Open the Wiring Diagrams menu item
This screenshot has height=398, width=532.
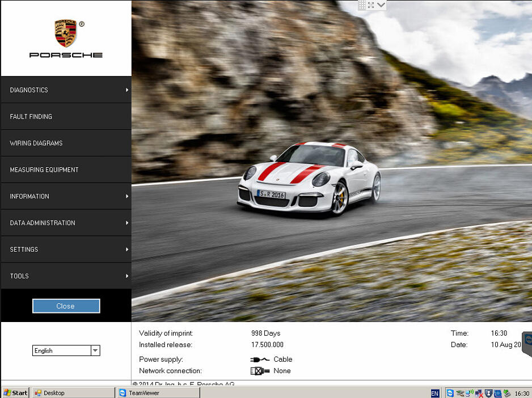click(x=36, y=143)
